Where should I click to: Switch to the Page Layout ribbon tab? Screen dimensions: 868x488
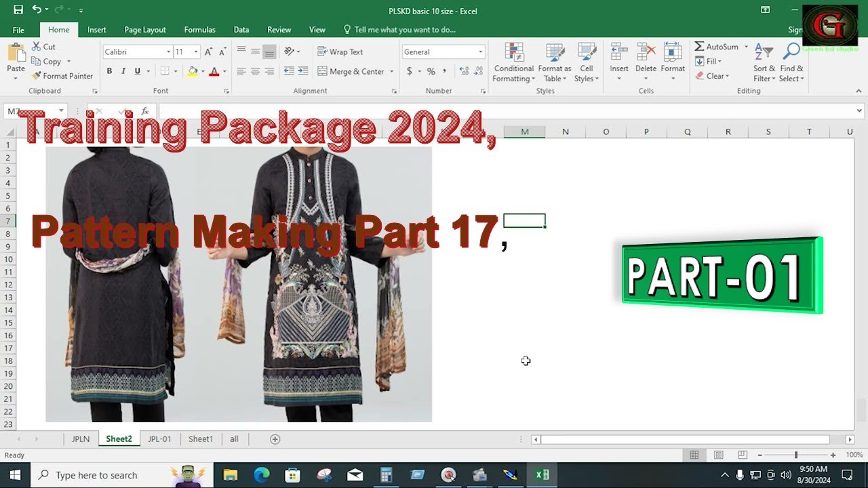coord(145,30)
